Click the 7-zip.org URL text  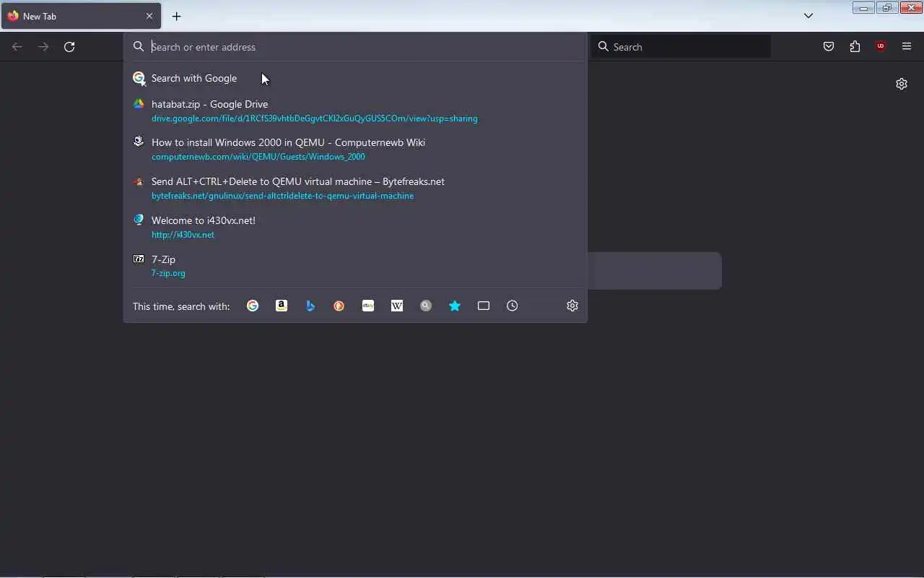click(x=168, y=273)
